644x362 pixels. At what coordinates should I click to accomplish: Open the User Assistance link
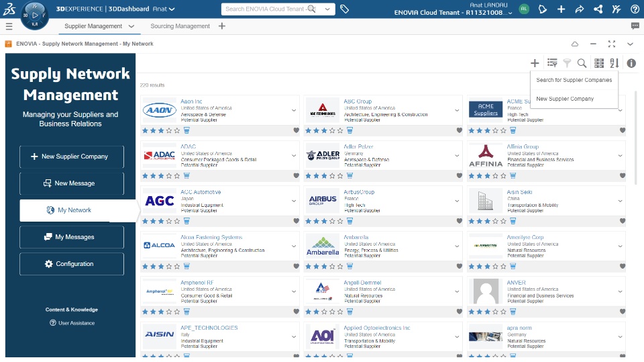click(76, 323)
